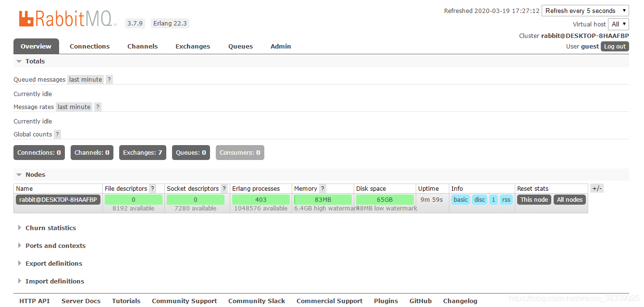Click the Memory 83MB usage bar
The width and height of the screenshot is (644, 307).
[323, 200]
